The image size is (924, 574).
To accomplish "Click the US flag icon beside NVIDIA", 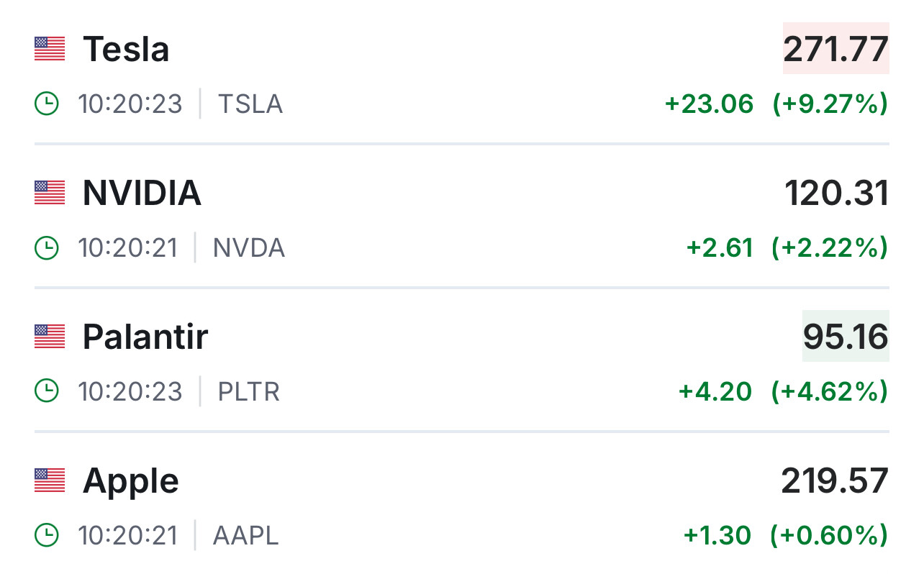I will click(50, 193).
